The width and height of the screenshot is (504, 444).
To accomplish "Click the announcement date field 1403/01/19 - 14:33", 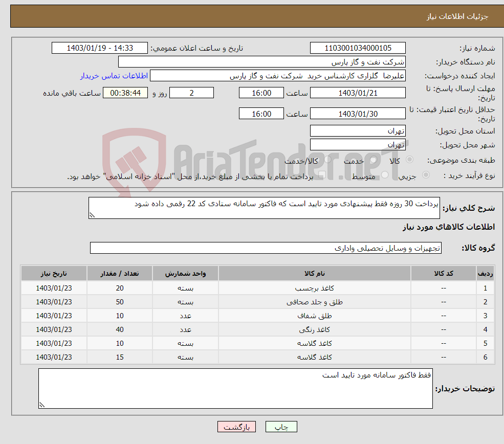I will [x=100, y=48].
